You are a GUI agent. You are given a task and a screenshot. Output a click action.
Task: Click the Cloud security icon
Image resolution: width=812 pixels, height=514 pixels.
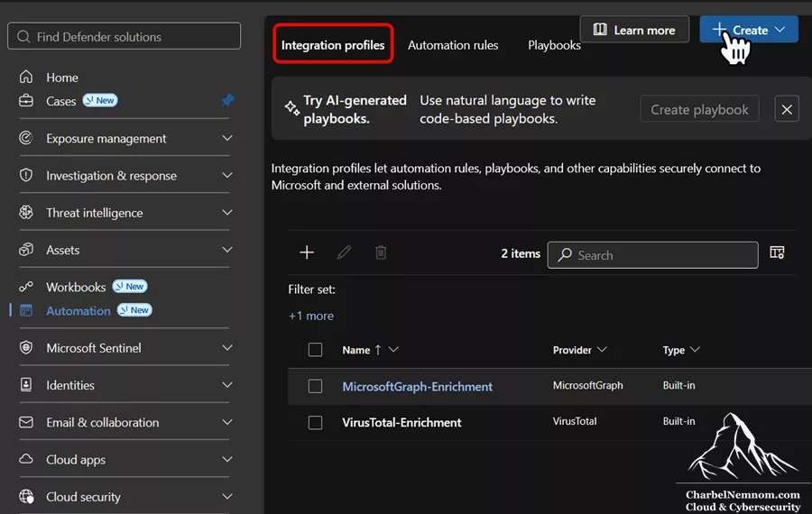26,496
